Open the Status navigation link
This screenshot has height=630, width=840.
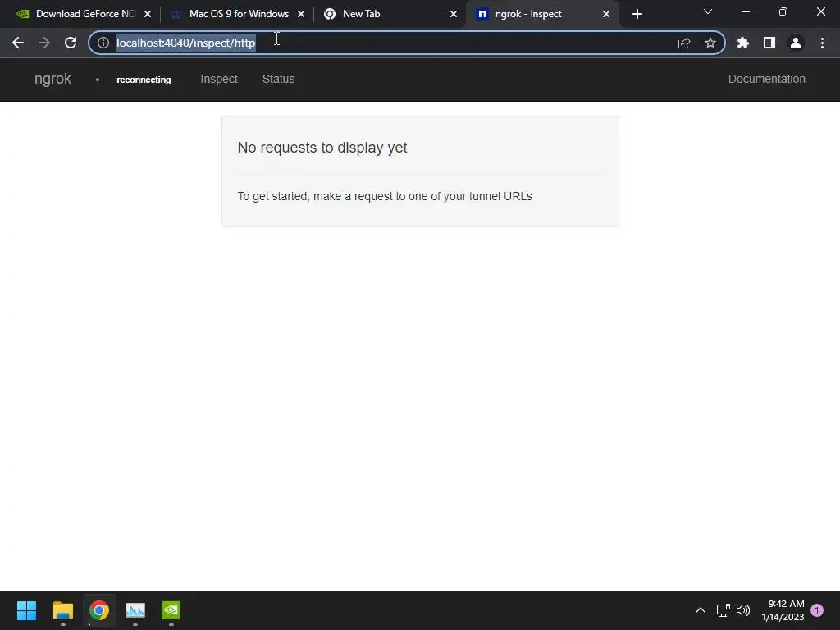pos(279,79)
